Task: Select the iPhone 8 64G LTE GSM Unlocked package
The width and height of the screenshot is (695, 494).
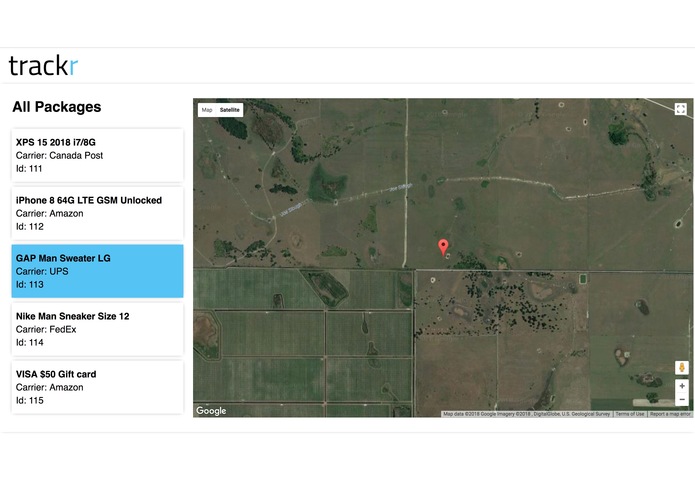Action: (x=98, y=213)
